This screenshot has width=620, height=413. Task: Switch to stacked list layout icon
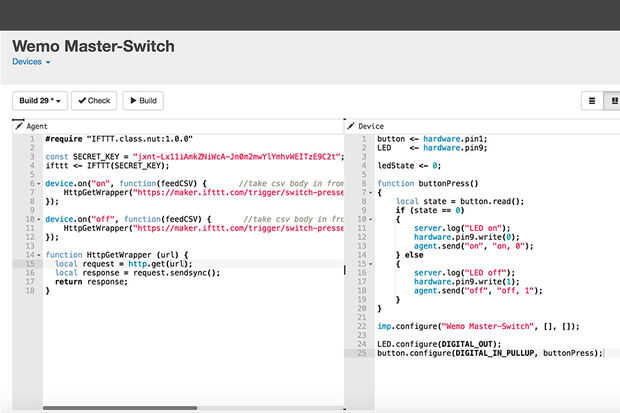[592, 101]
